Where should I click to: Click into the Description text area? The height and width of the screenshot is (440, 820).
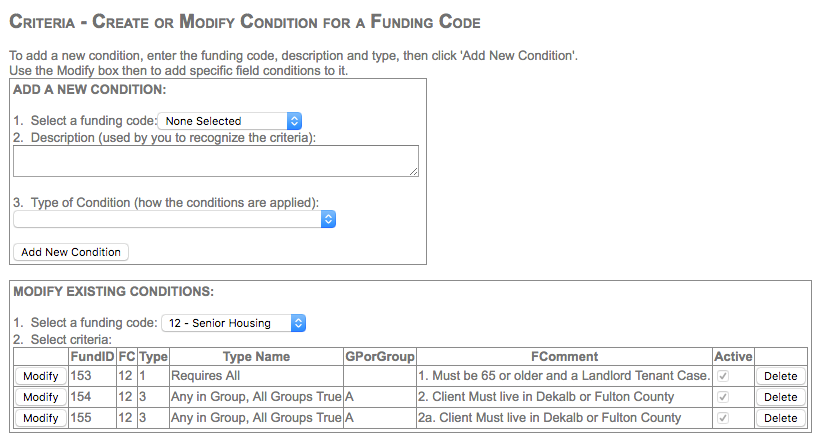coord(215,161)
